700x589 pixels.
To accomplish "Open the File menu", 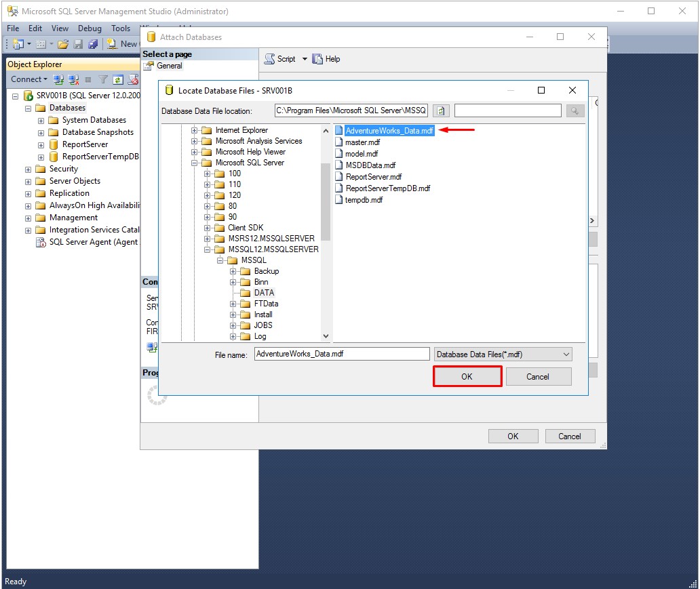I will [13, 28].
